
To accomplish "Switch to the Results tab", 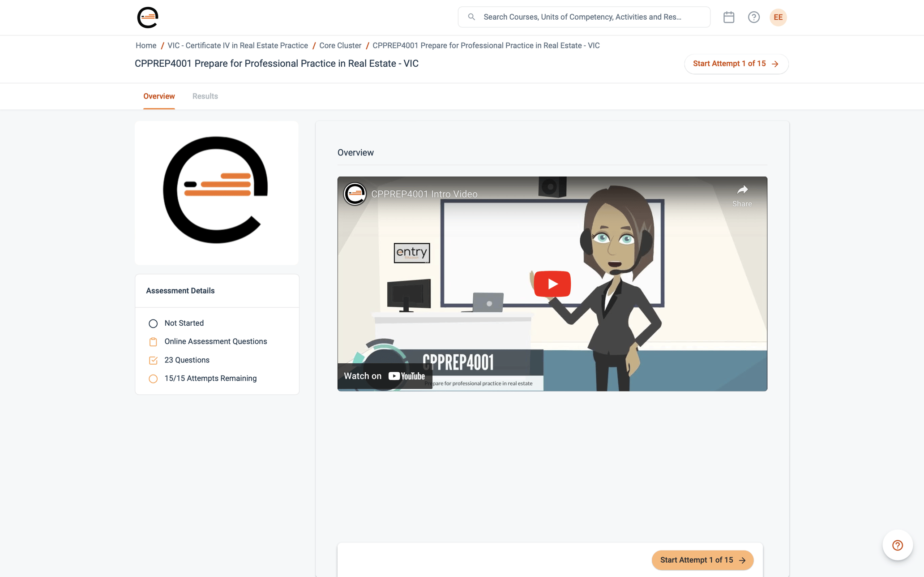I will click(205, 96).
